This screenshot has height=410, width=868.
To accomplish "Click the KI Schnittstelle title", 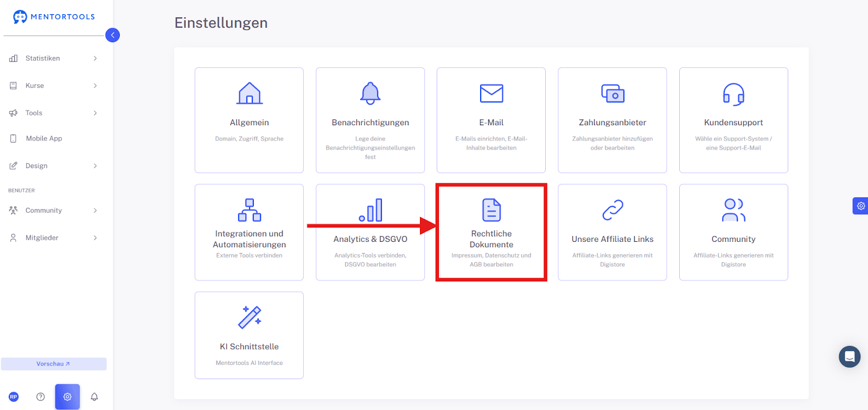I will tap(250, 347).
